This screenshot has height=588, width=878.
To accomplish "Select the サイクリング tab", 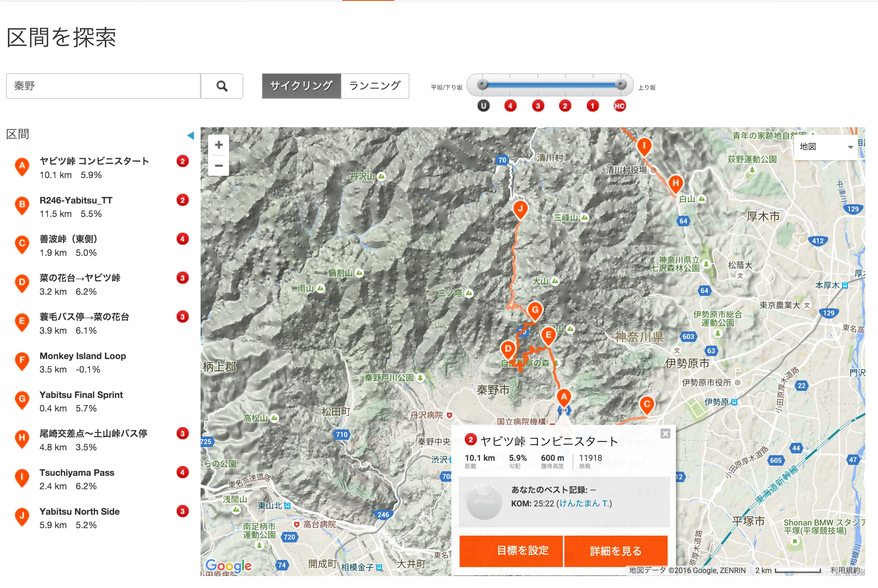I will (301, 86).
